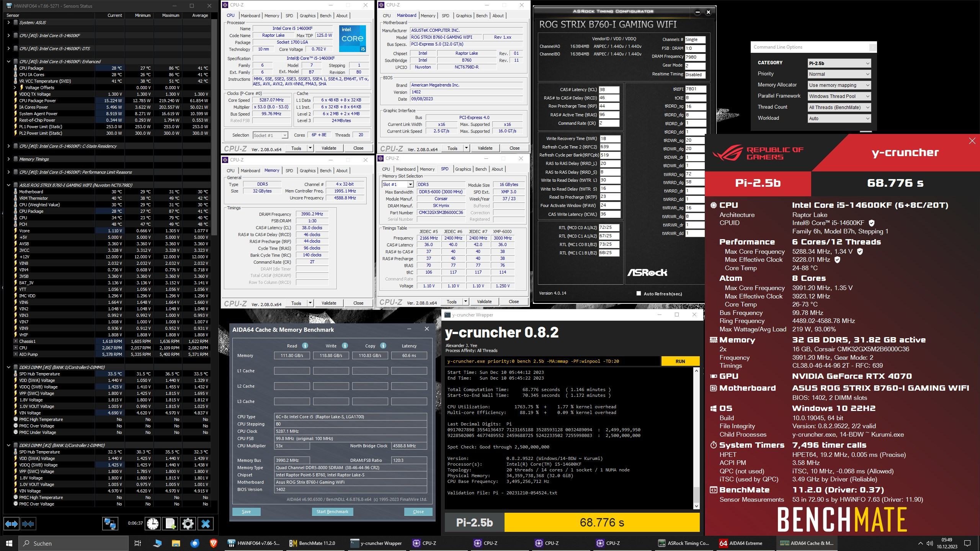Open the Thread Count dropdown
This screenshot has height=551, width=980.
[x=840, y=107]
